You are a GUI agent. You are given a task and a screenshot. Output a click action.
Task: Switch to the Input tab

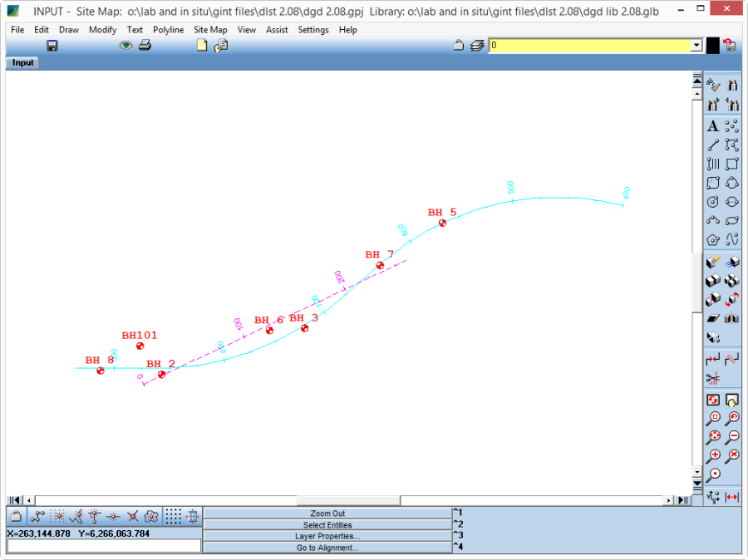pos(23,63)
